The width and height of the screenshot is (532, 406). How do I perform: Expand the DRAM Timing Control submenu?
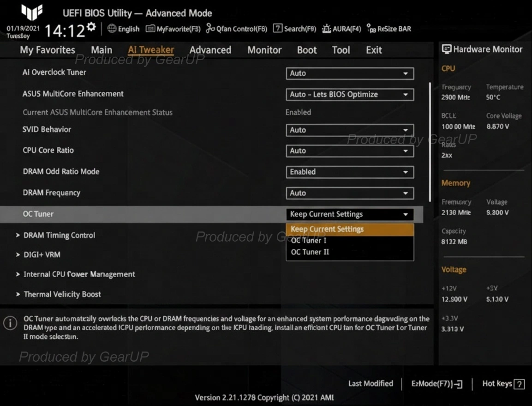(x=56, y=235)
